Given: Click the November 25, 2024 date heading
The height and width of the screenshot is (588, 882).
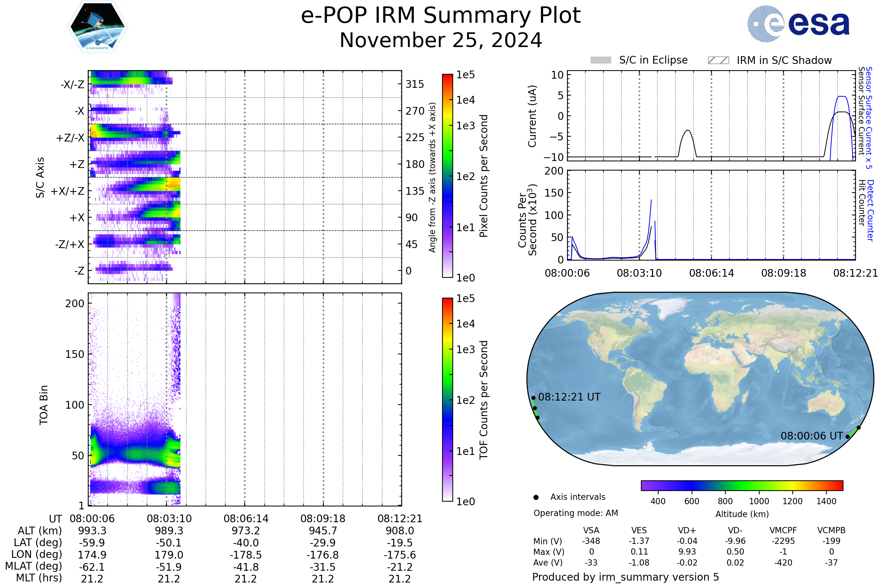Looking at the screenshot, I should 441,40.
